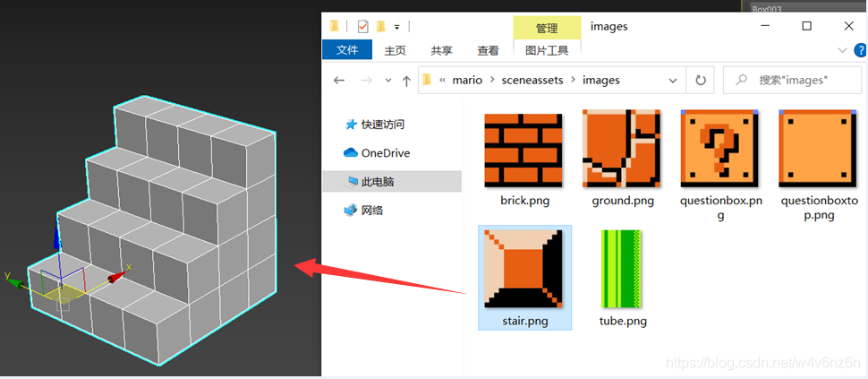Click the search images input field
Screen dimensions: 868x379
794,81
